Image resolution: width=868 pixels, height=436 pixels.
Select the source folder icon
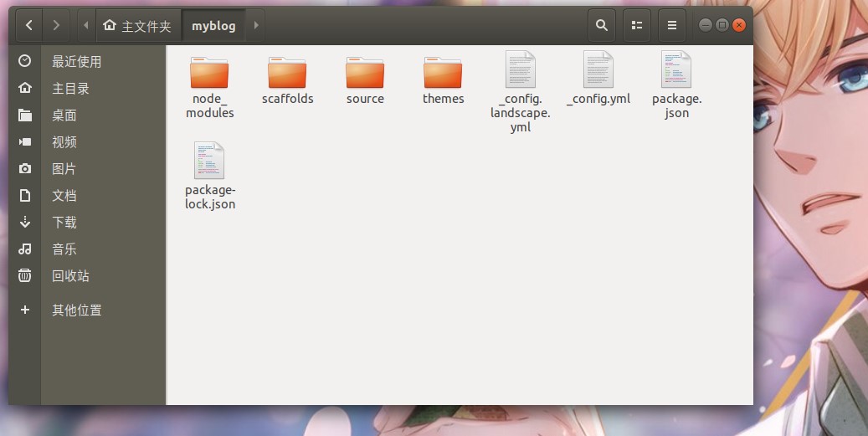pyautogui.click(x=365, y=72)
